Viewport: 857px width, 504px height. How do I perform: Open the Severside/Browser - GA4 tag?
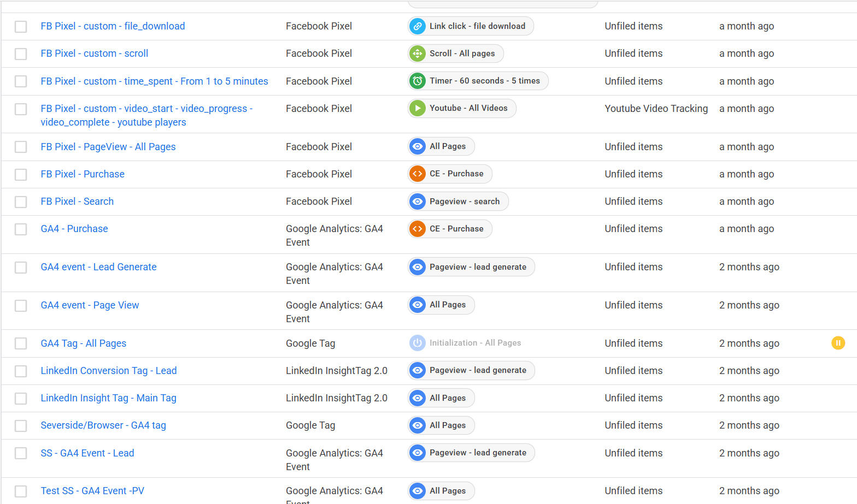click(x=103, y=425)
